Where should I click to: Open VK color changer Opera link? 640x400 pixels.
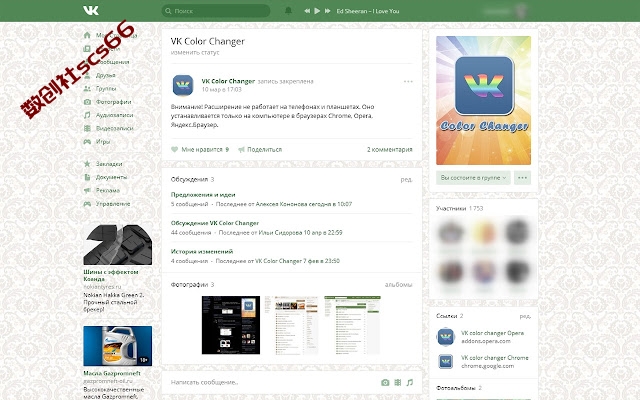point(492,333)
